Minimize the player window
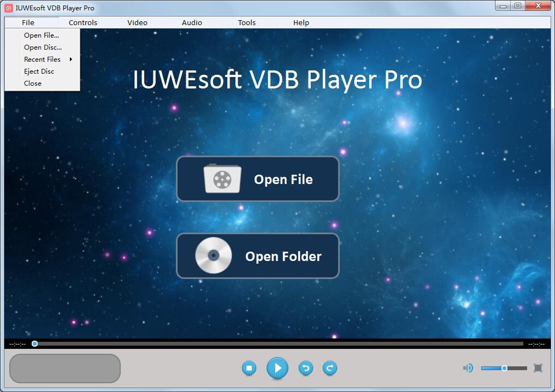 (x=503, y=5)
